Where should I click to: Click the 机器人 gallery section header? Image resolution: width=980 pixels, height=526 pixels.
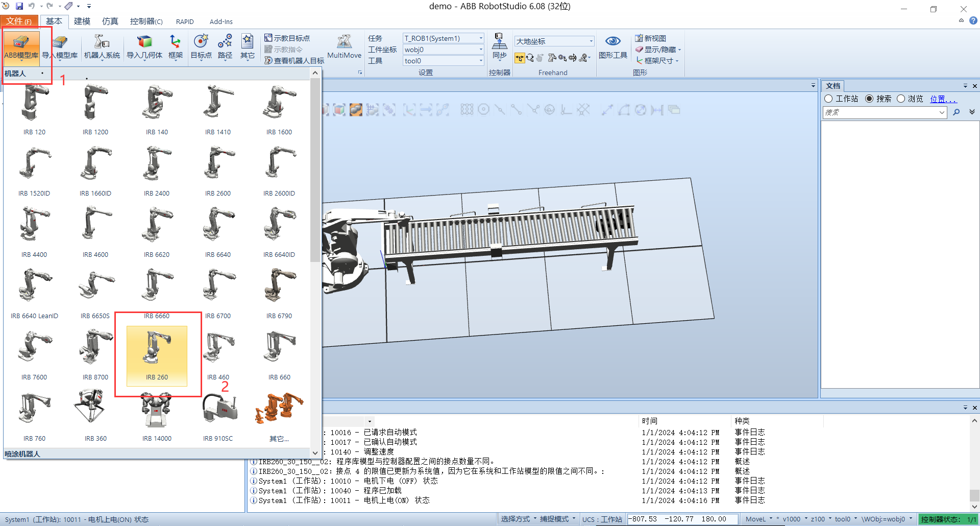click(156, 74)
